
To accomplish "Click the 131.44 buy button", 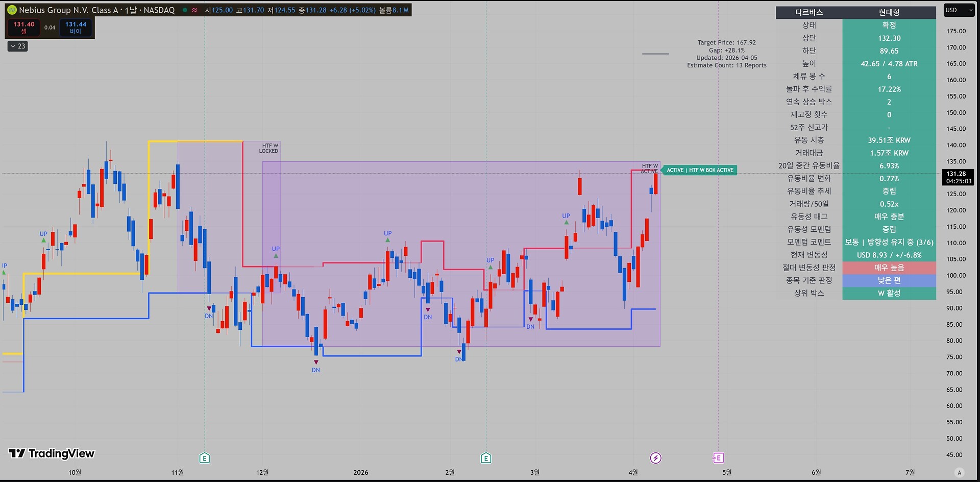I will pos(76,28).
